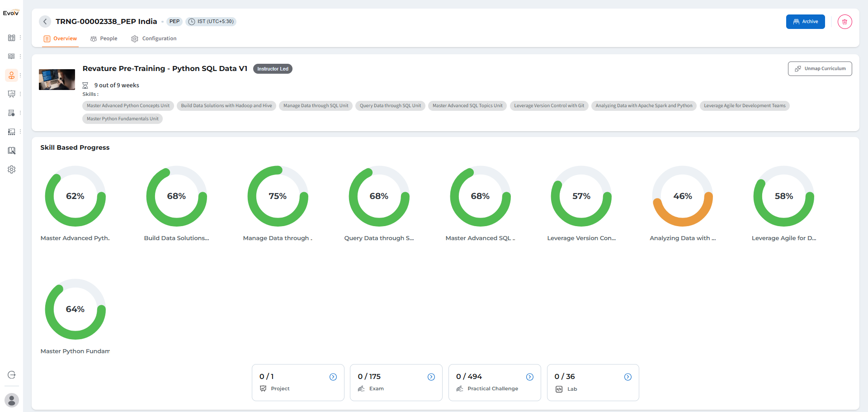868x412 pixels.
Task: Click the TRNG-00002338_PEP India heading
Action: click(x=106, y=22)
